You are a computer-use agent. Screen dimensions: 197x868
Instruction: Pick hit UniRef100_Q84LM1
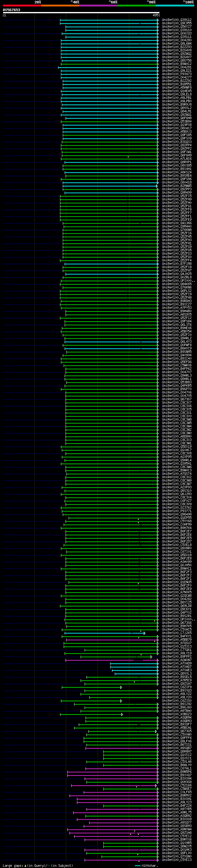click(x=176, y=111)
